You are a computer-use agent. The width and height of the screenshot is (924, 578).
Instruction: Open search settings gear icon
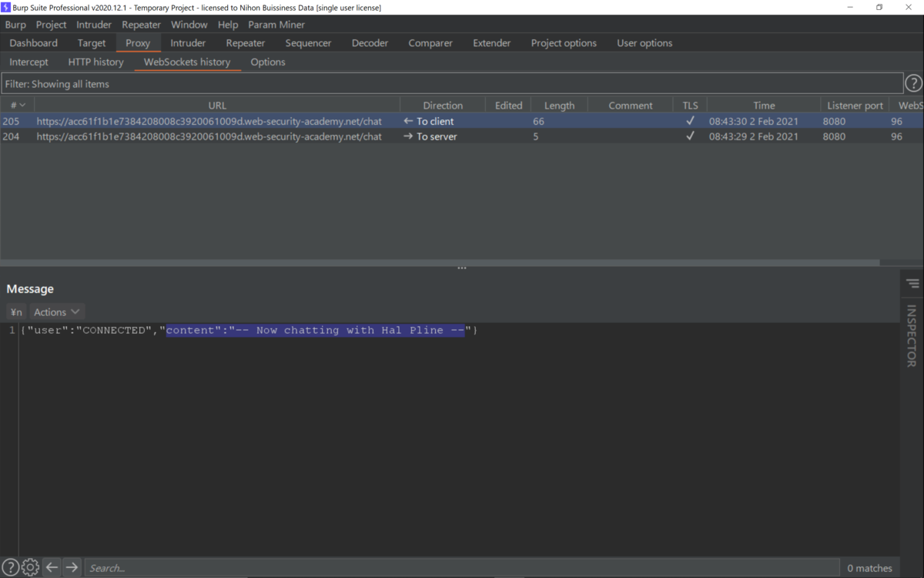coord(30,567)
